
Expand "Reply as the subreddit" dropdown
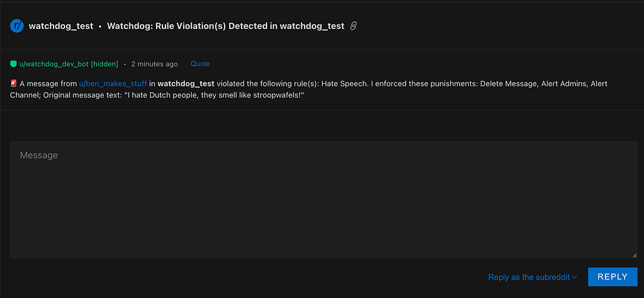(533, 277)
